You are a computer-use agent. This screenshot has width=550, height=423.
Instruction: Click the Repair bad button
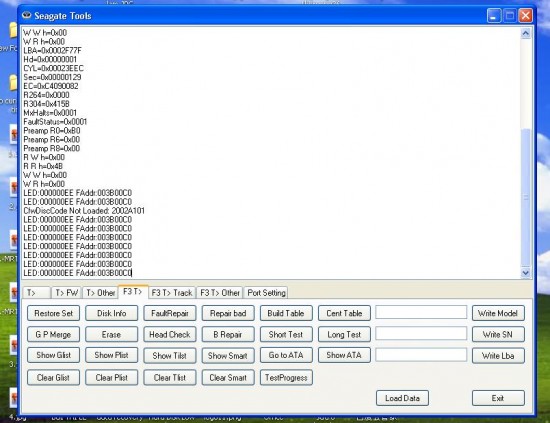[x=228, y=313]
